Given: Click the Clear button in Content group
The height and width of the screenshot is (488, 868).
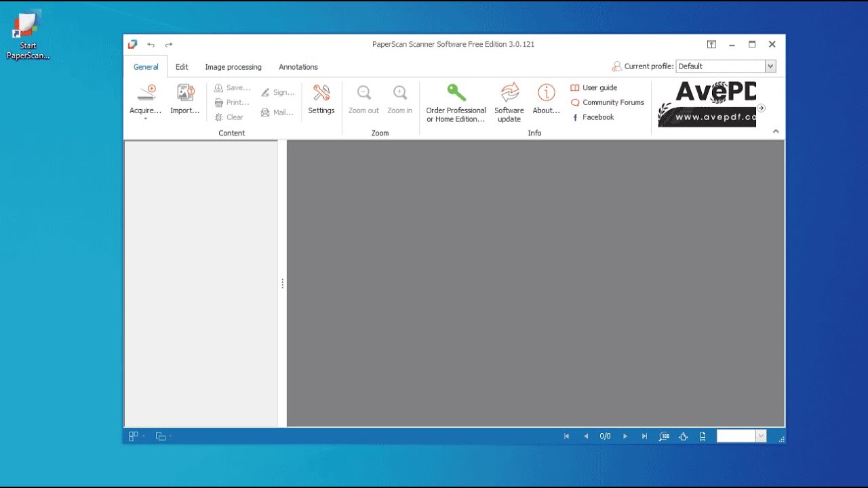Looking at the screenshot, I should pos(229,117).
